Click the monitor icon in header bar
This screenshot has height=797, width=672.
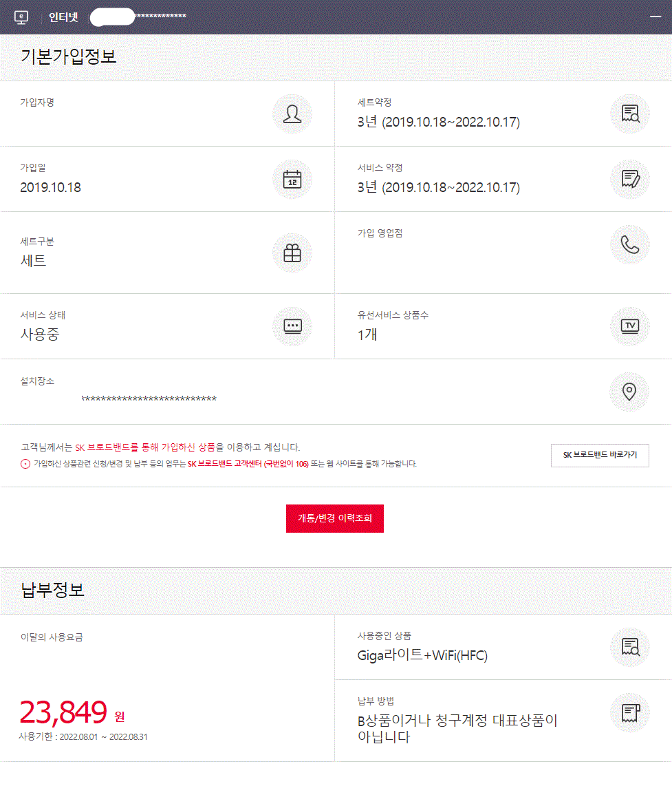point(21,17)
